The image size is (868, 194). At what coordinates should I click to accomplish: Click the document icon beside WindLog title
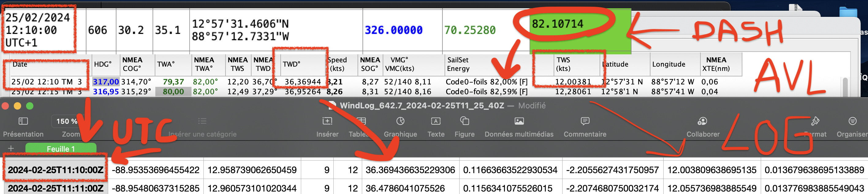(332, 106)
